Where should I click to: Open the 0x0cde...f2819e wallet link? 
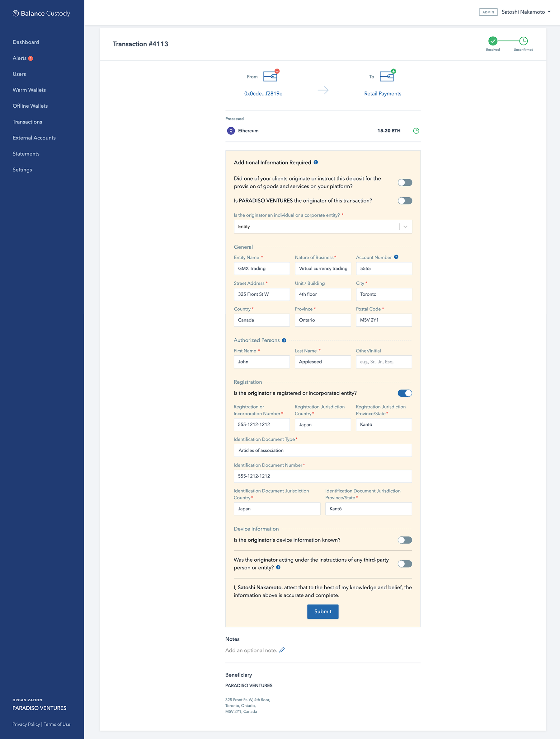(263, 94)
